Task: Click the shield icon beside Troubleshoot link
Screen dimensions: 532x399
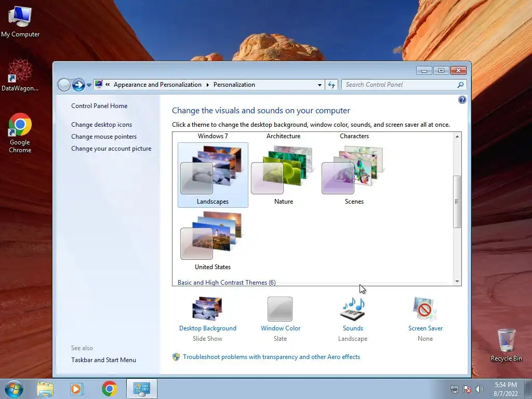Action: pyautogui.click(x=176, y=356)
